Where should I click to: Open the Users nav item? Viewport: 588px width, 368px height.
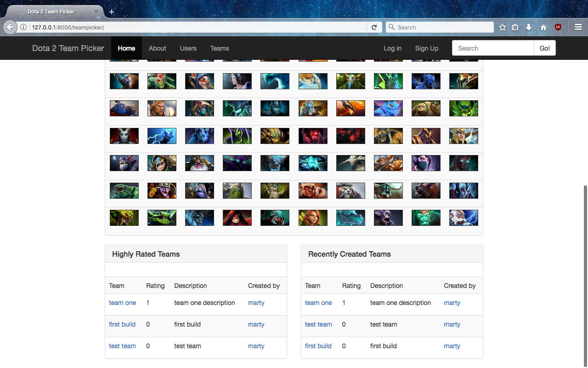(x=188, y=48)
